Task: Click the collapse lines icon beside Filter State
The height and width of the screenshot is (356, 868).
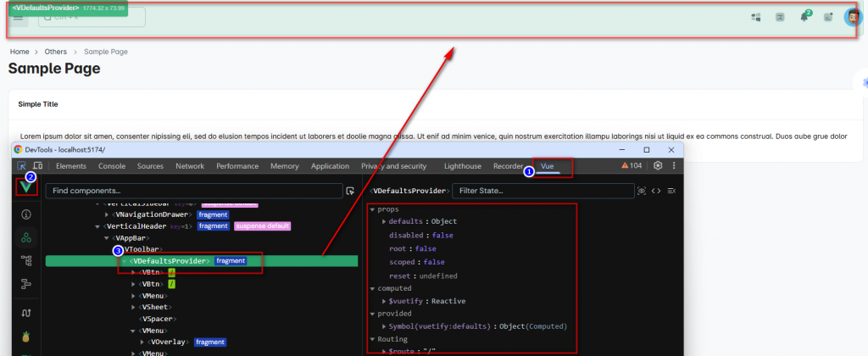Action: click(x=671, y=191)
